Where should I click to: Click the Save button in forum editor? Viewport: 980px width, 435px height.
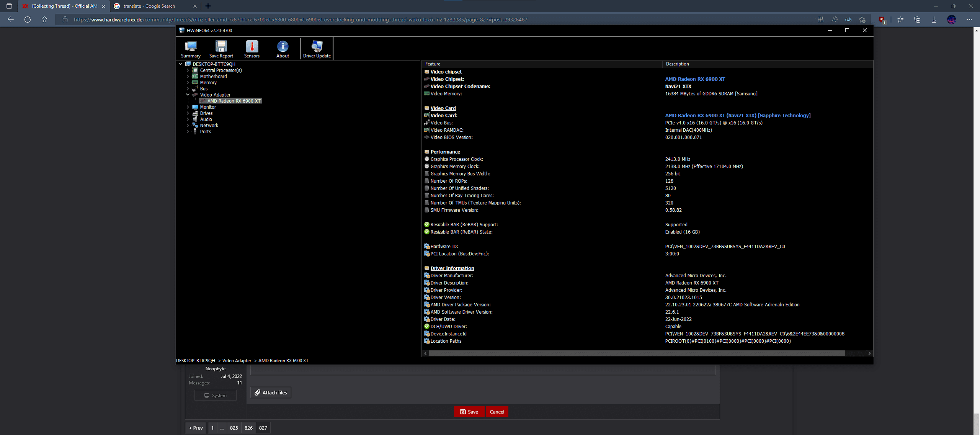[469, 412]
